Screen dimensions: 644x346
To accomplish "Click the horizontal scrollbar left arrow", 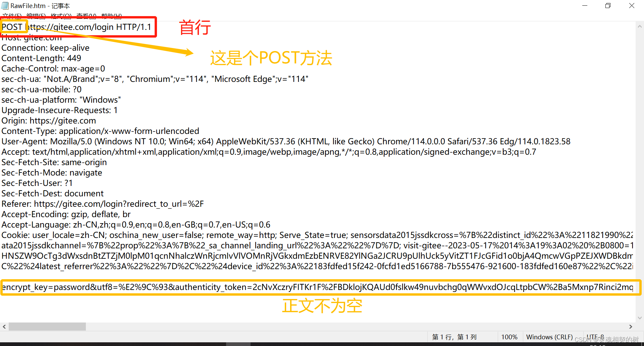I will 4,327.
